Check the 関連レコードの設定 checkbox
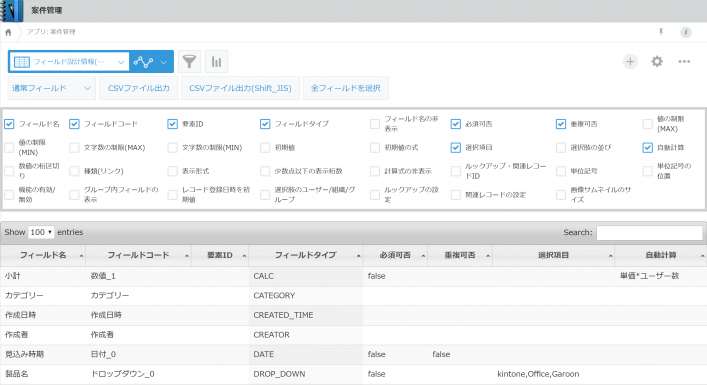The width and height of the screenshot is (707, 385). click(x=456, y=195)
